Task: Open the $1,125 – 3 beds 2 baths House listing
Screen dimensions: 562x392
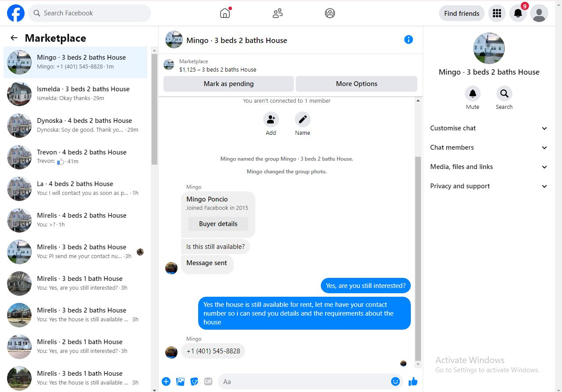Action: pos(218,69)
